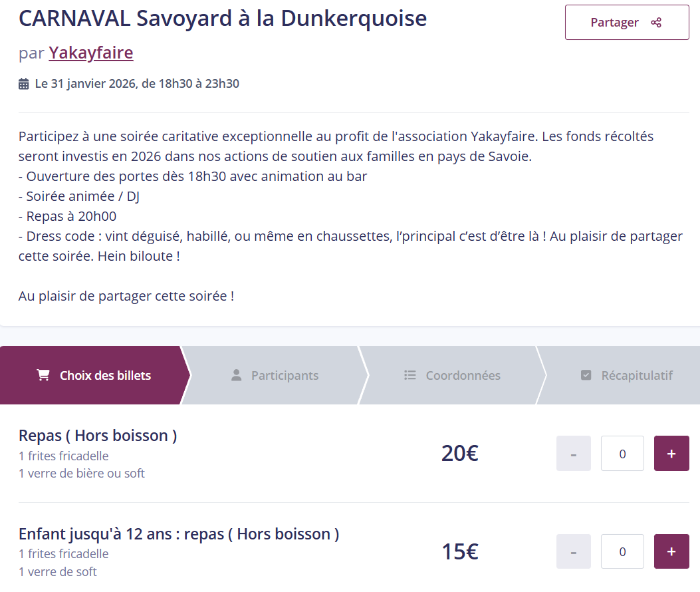The height and width of the screenshot is (592, 700).
Task: Click the checkmark icon beside Récapitulatif
Action: (586, 375)
